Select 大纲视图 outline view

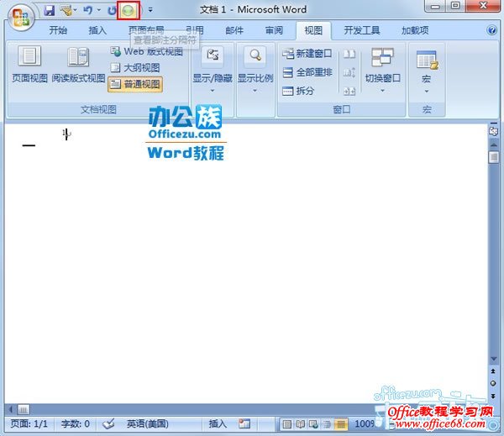(135, 68)
